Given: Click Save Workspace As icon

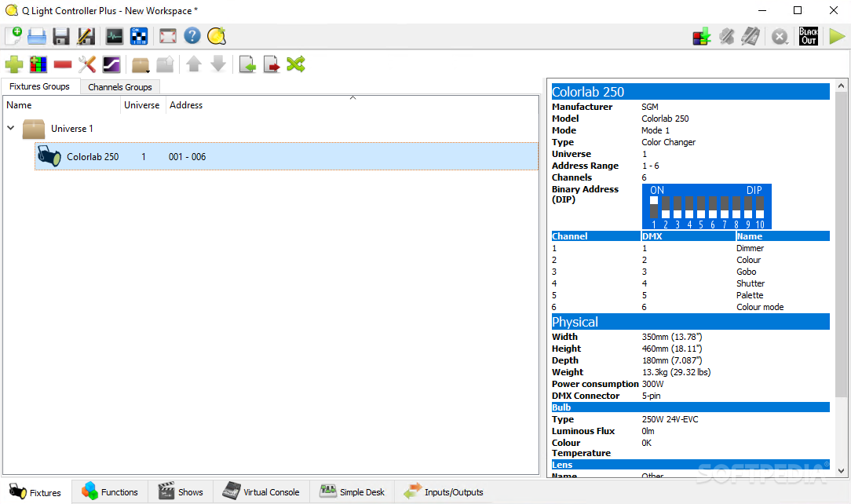Looking at the screenshot, I should 86,36.
